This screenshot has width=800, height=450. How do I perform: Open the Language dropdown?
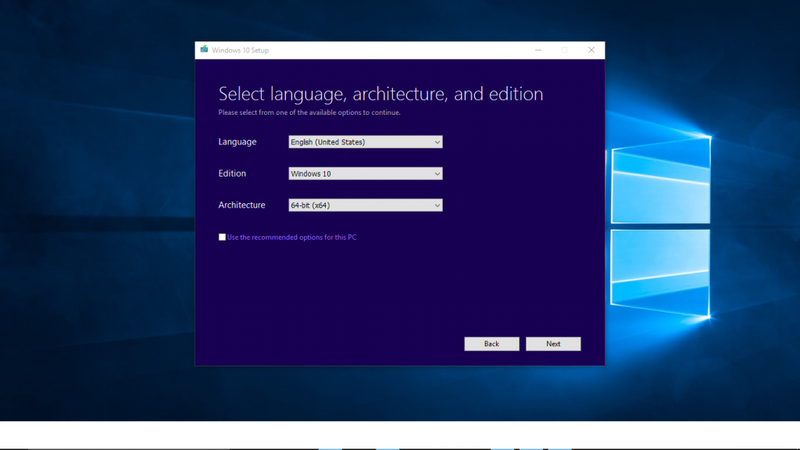[365, 142]
